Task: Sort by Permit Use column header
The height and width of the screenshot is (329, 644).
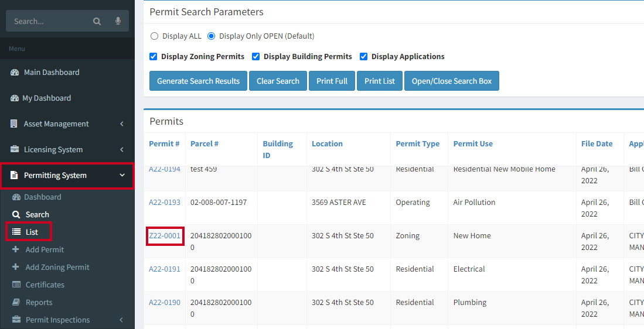Action: (x=473, y=143)
